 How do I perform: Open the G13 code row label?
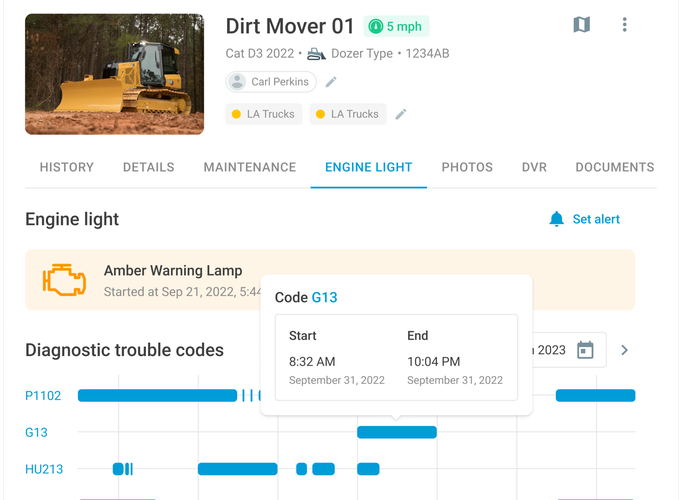coord(36,433)
